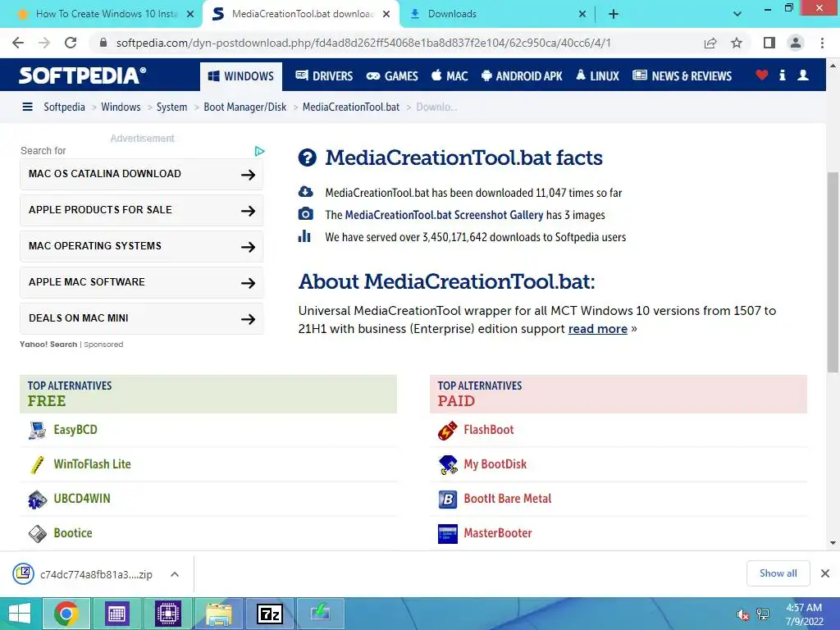Click the forward navigation arrow

tap(44, 43)
